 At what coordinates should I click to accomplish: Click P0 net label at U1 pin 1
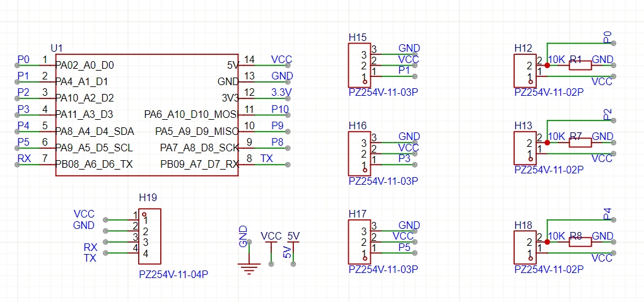[23, 59]
